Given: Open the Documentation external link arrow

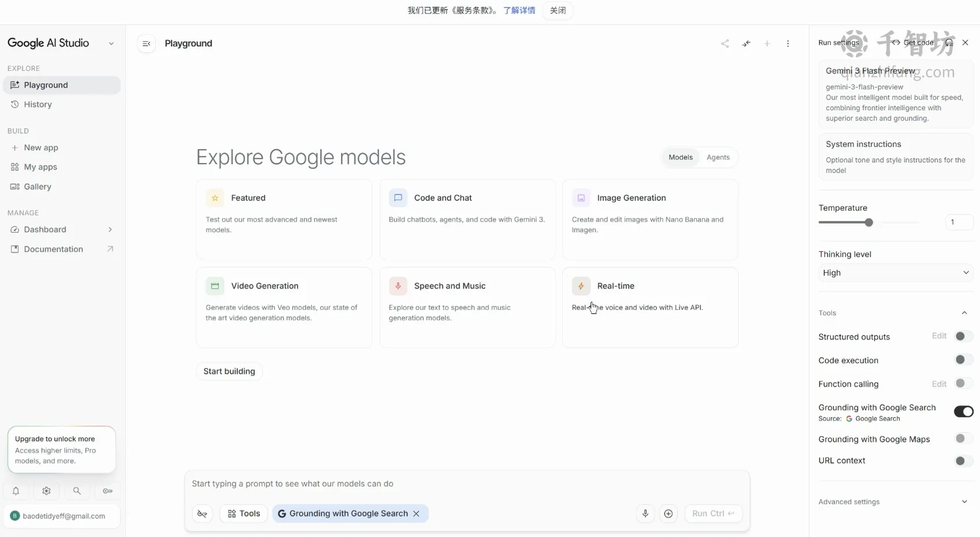Looking at the screenshot, I should point(110,249).
